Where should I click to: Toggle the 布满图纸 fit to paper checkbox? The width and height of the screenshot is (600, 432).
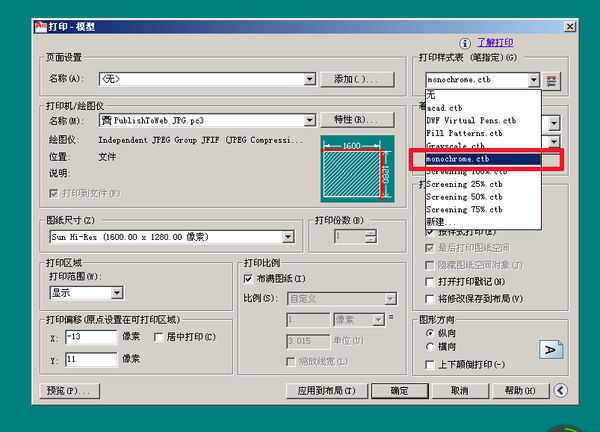tap(249, 278)
